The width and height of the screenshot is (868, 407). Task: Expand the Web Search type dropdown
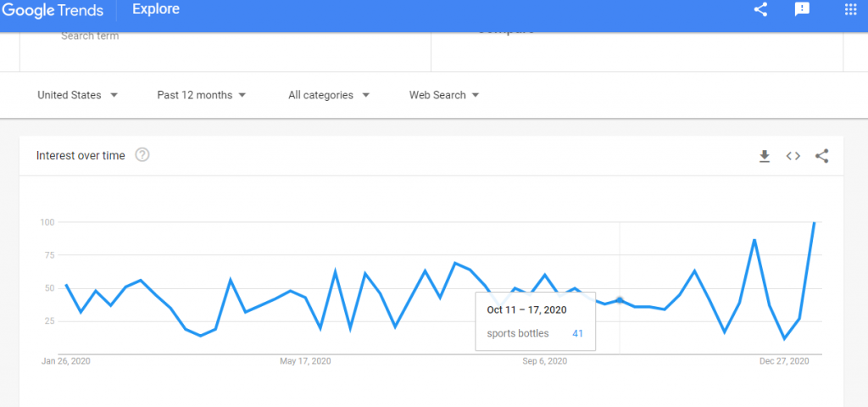pyautogui.click(x=444, y=95)
